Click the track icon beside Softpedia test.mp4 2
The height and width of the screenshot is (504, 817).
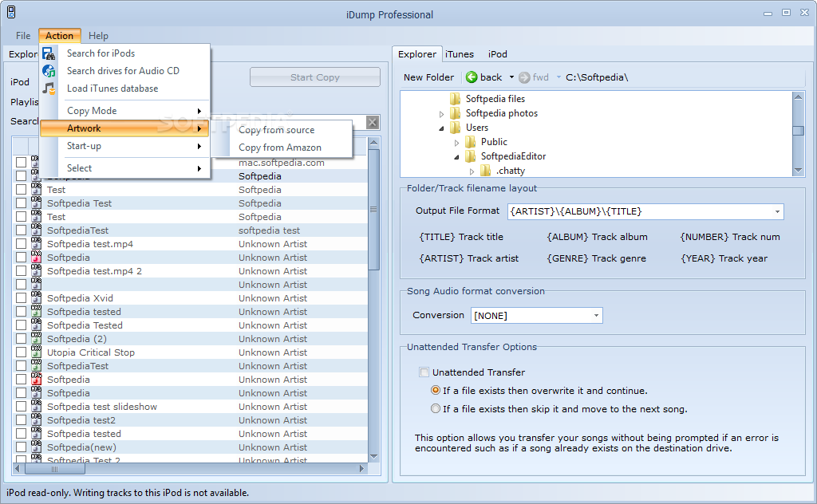(x=36, y=271)
